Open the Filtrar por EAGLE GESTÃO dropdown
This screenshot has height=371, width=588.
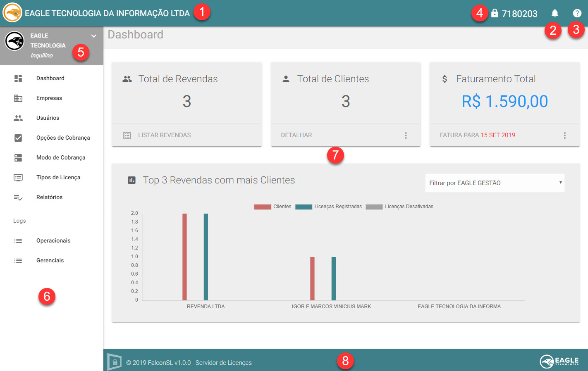[x=495, y=183]
